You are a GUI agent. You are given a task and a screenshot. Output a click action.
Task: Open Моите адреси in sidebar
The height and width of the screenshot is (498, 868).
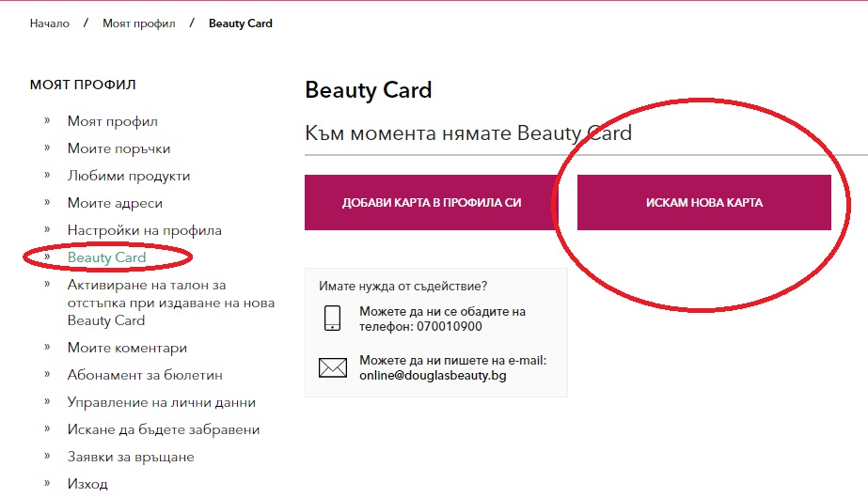point(115,203)
